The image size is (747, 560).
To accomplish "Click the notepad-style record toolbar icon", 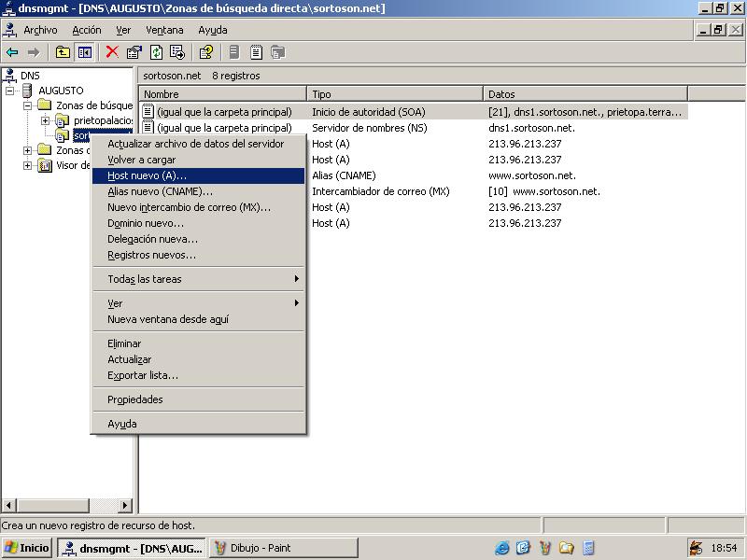I will click(256, 52).
